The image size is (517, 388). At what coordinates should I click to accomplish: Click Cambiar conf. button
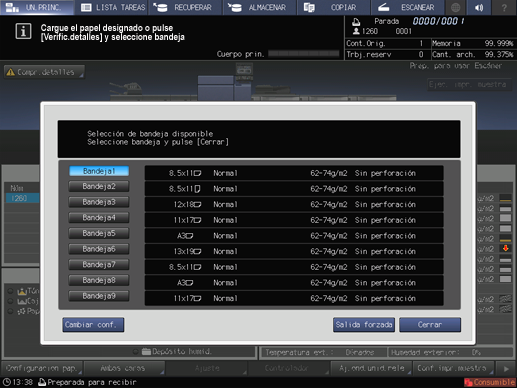coord(93,325)
